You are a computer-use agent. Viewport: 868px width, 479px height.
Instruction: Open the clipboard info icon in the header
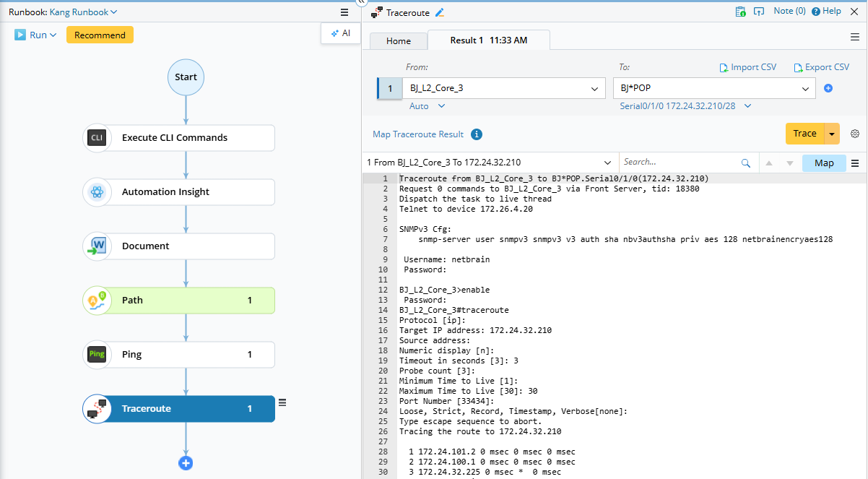point(740,12)
